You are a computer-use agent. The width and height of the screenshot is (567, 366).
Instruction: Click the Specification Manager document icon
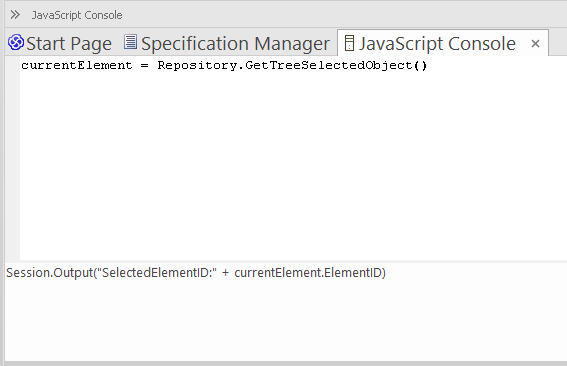click(130, 42)
